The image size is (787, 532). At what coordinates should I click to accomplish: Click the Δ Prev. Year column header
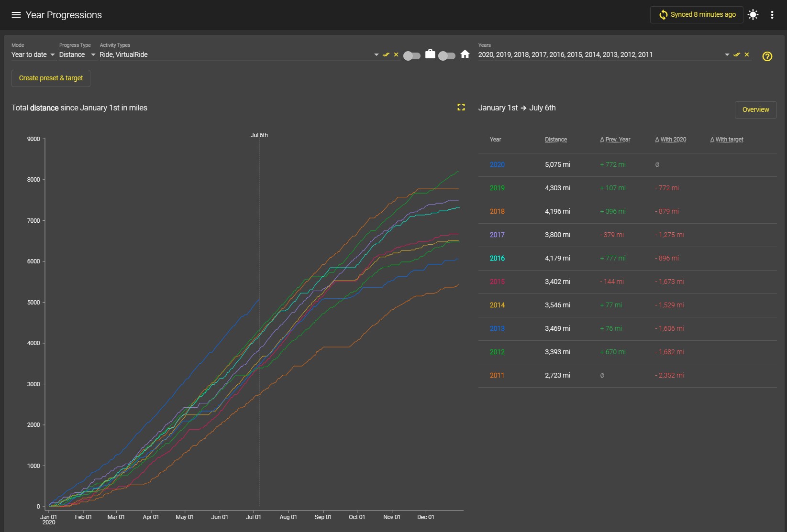[615, 140]
